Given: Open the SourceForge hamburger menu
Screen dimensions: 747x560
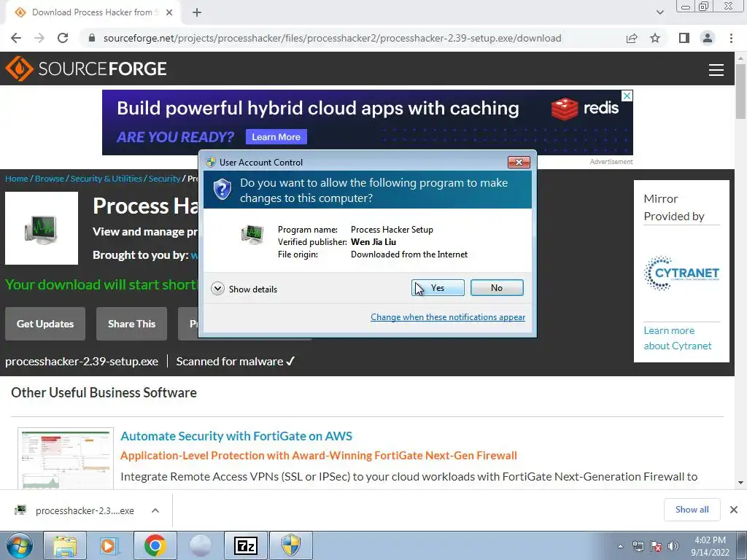Looking at the screenshot, I should point(716,69).
